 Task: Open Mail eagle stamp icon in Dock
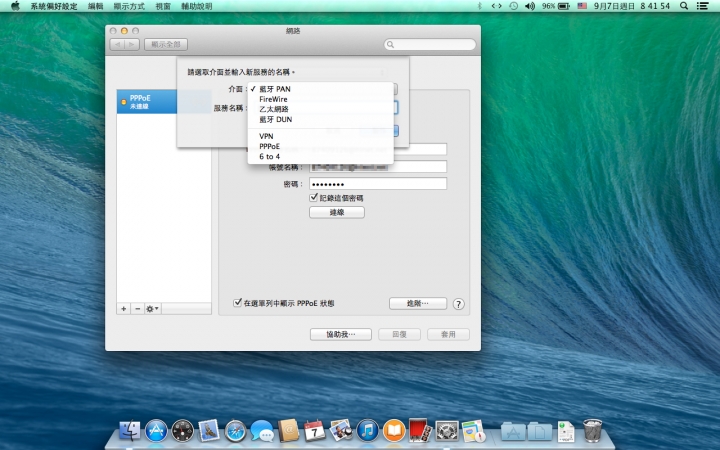click(x=209, y=431)
